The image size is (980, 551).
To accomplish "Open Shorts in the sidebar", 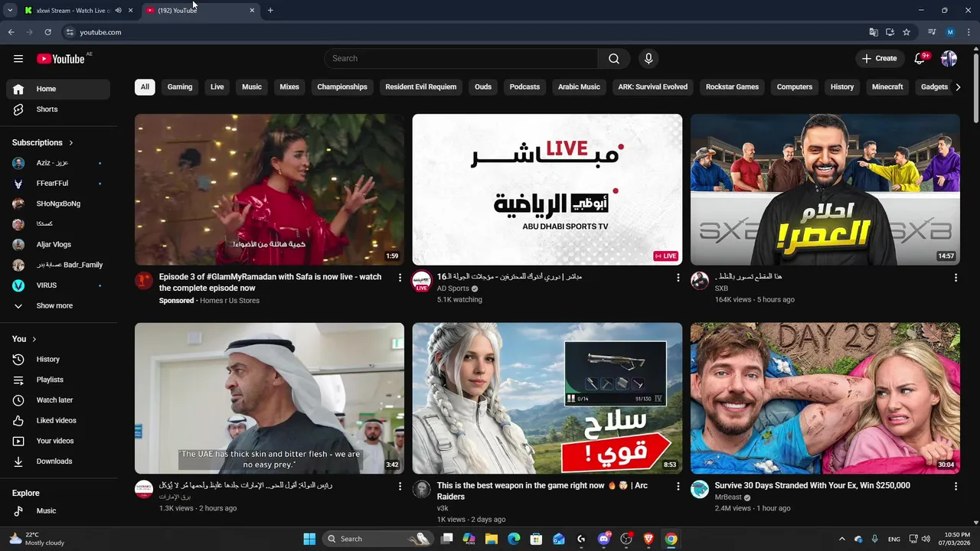I will click(58, 109).
